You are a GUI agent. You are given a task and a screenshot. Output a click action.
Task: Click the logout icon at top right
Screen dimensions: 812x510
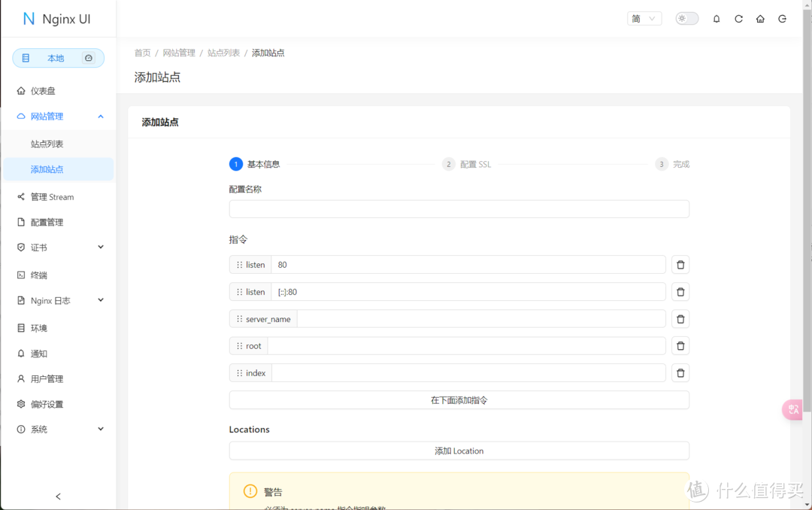(782, 18)
